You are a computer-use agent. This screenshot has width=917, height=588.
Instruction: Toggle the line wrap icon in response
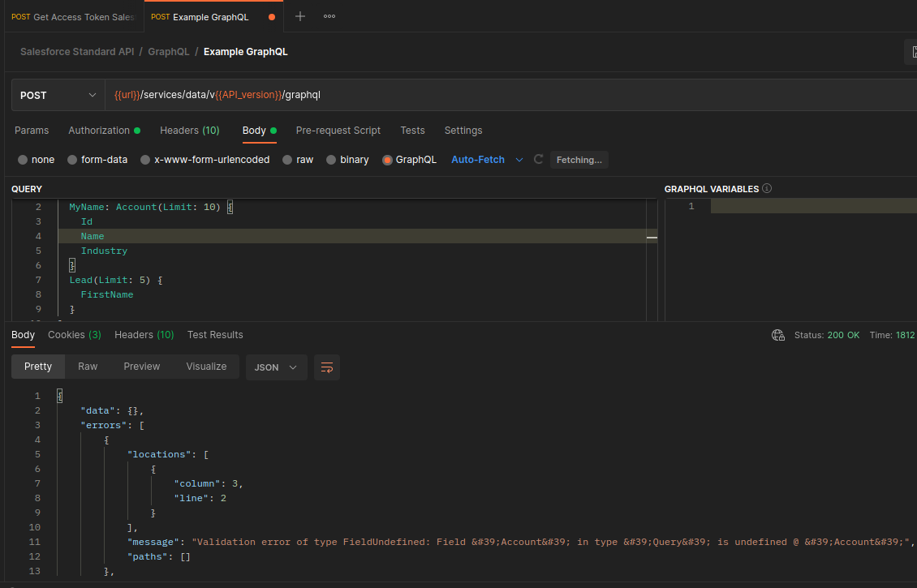(x=327, y=367)
